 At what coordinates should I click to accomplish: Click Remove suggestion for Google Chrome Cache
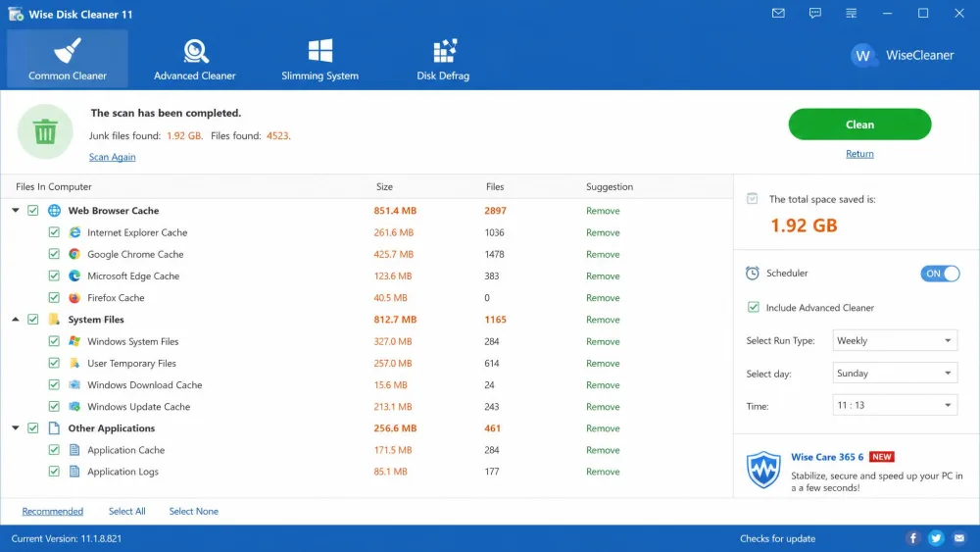pos(603,255)
